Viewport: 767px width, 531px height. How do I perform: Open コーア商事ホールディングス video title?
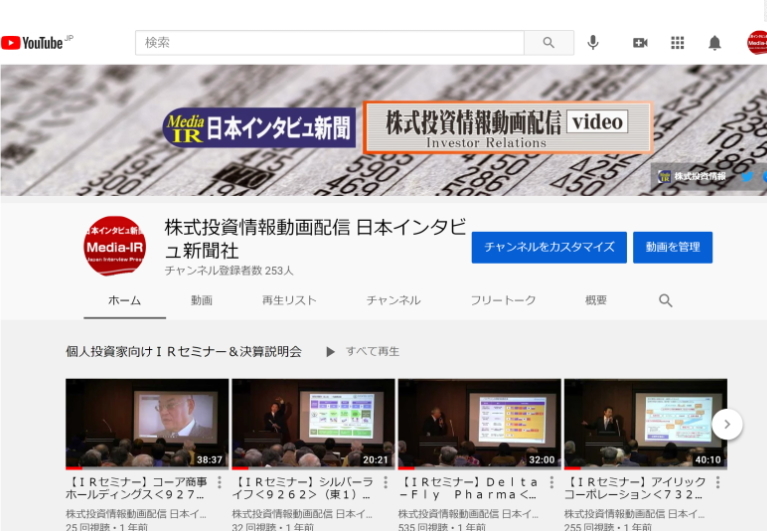coord(137,488)
